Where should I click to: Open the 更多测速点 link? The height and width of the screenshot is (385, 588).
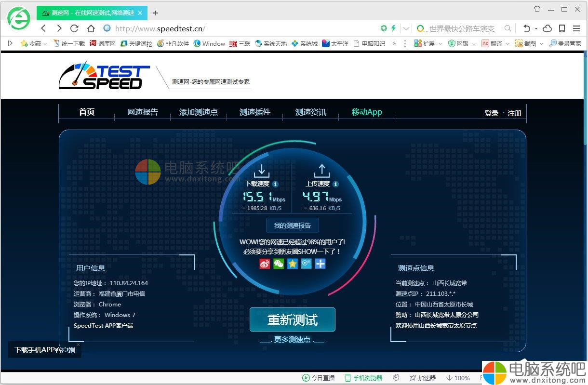[293, 339]
